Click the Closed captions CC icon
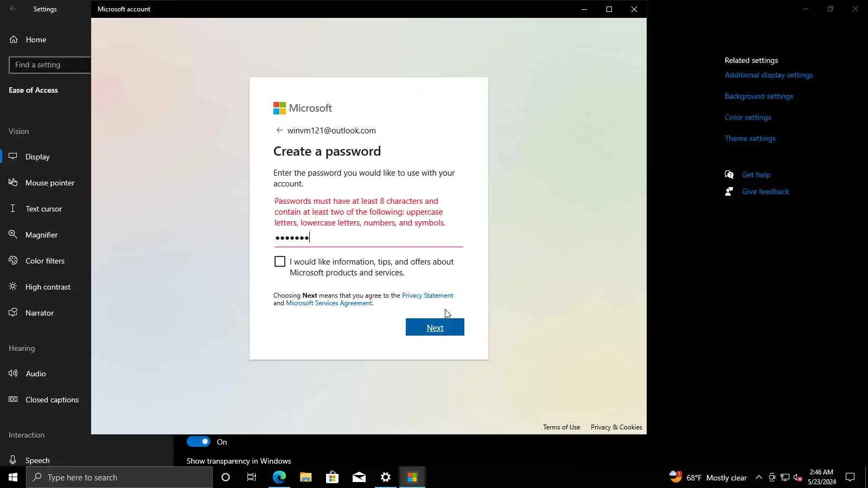This screenshot has width=868, height=488. pos(13,399)
